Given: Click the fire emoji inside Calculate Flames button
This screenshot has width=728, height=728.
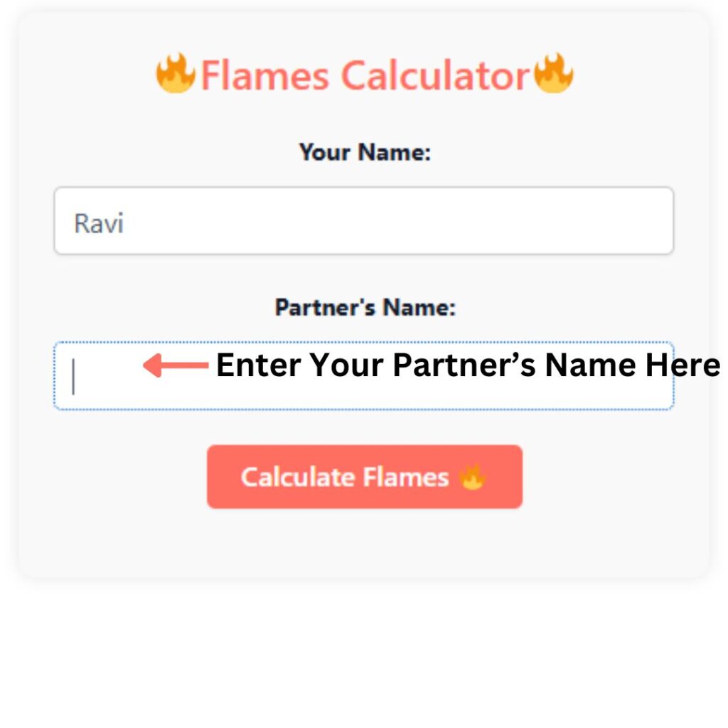Looking at the screenshot, I should click(473, 476).
